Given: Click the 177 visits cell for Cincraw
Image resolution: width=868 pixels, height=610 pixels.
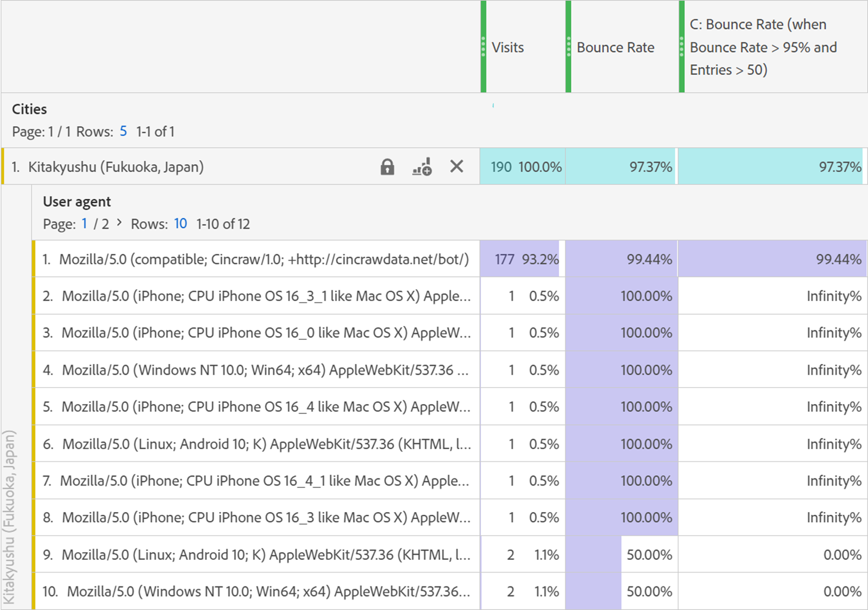Looking at the screenshot, I should [522, 259].
